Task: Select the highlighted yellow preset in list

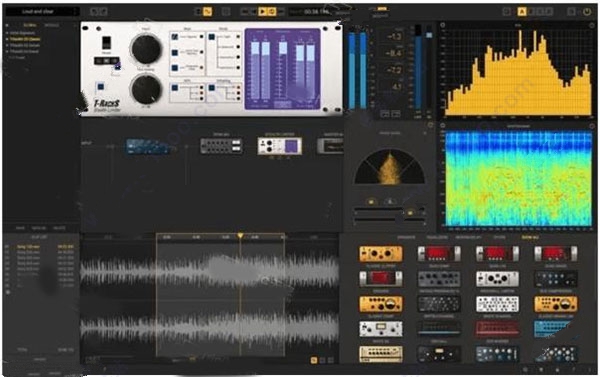Action: tap(25, 39)
